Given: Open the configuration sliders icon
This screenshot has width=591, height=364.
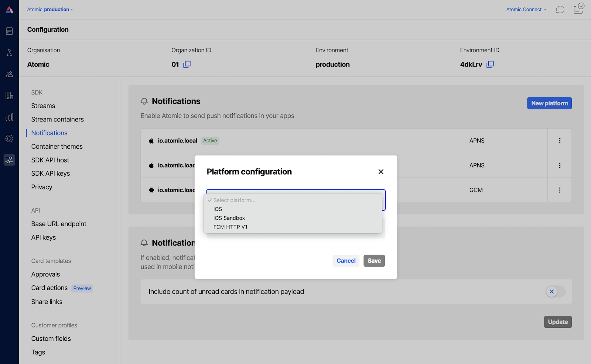Looking at the screenshot, I should click(9, 160).
